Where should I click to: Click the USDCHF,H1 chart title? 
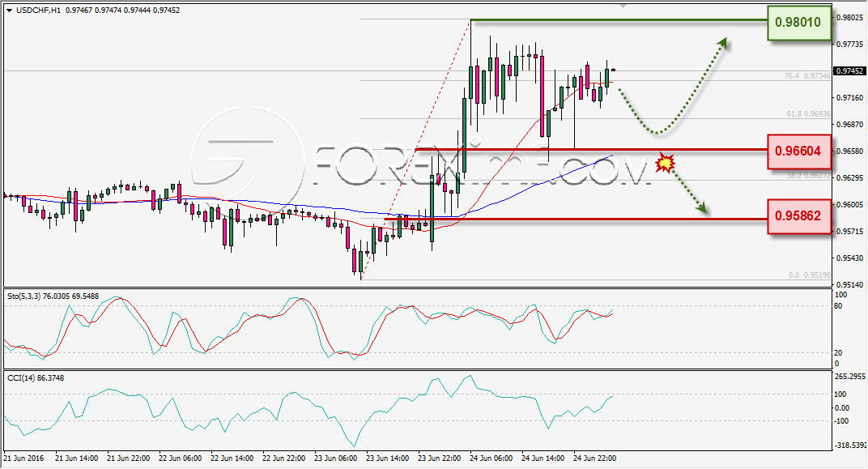(38, 10)
